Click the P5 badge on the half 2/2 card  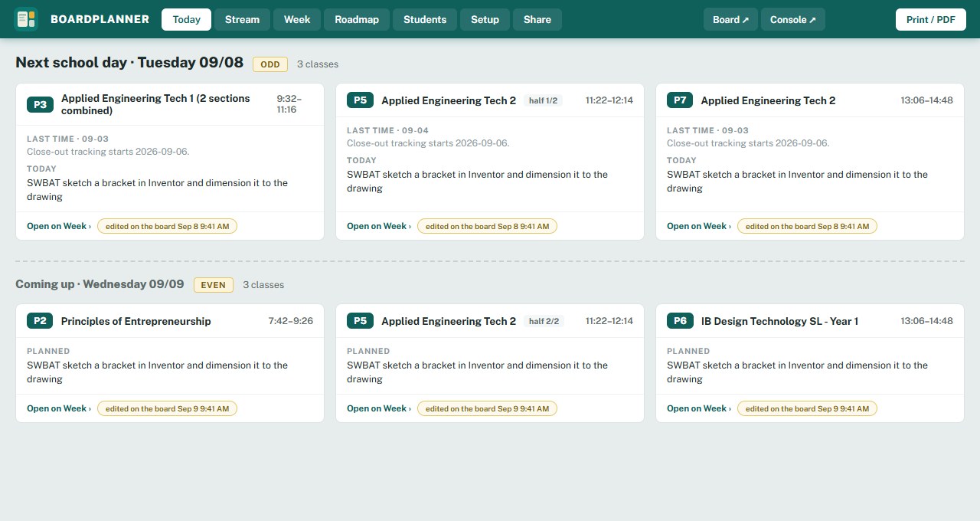pyautogui.click(x=360, y=321)
